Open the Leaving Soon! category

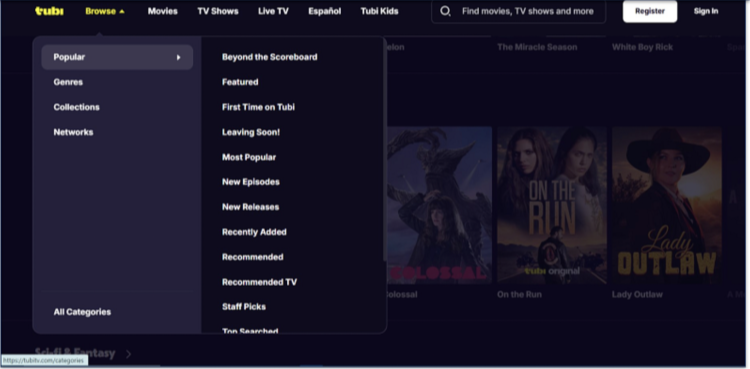251,132
